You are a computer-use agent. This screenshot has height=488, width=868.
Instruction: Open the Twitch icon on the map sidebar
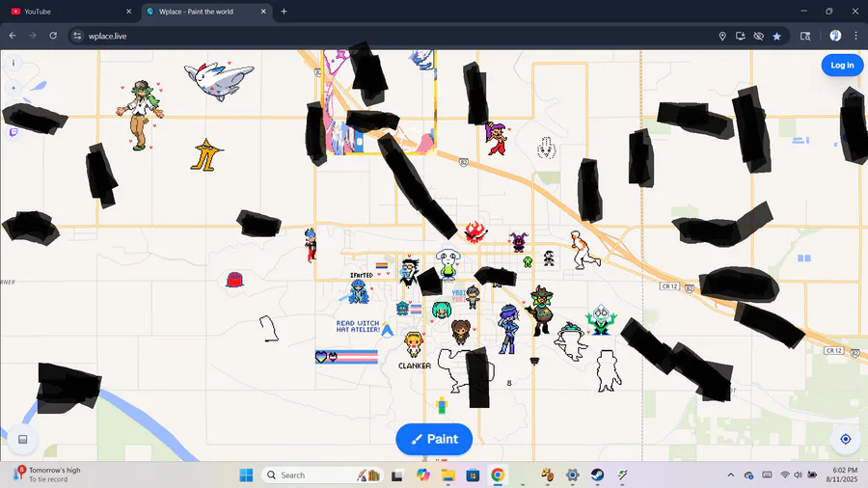14,132
